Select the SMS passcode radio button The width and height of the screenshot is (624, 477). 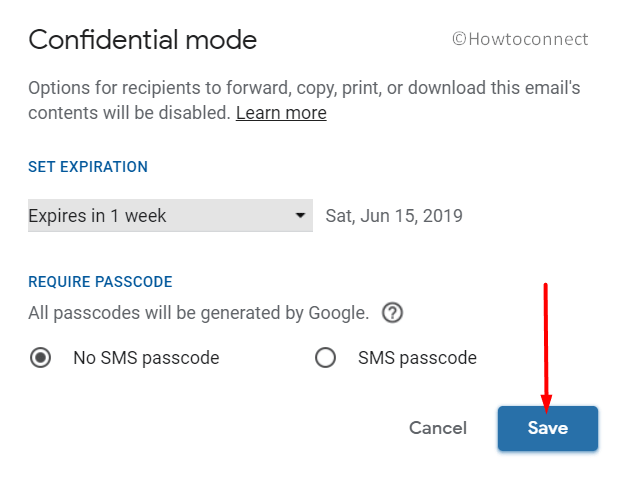click(x=325, y=357)
